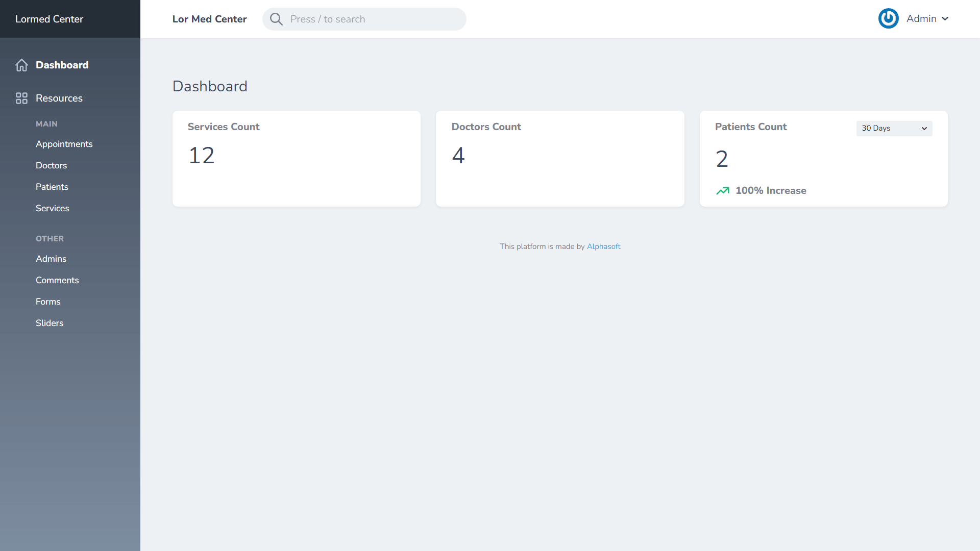Click the Resources grid icon
Image resolution: width=980 pixels, height=551 pixels.
tap(21, 98)
